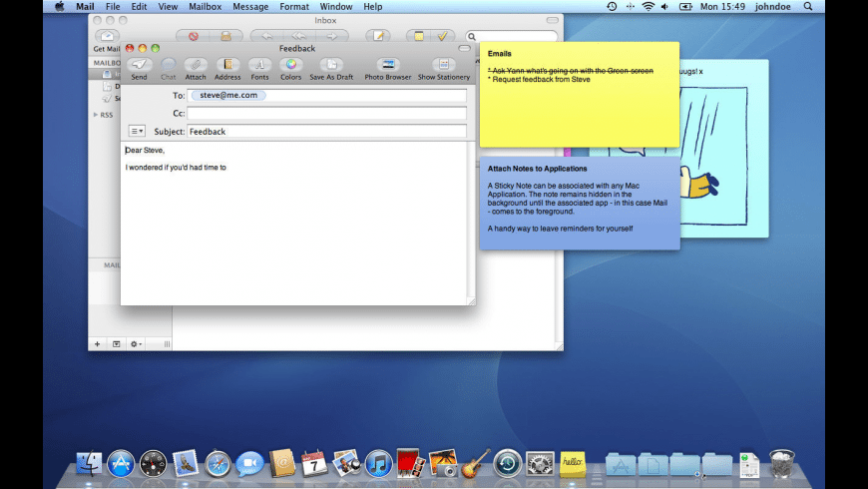Open iChat from the Dock
The height and width of the screenshot is (489, 868).
[x=249, y=464]
